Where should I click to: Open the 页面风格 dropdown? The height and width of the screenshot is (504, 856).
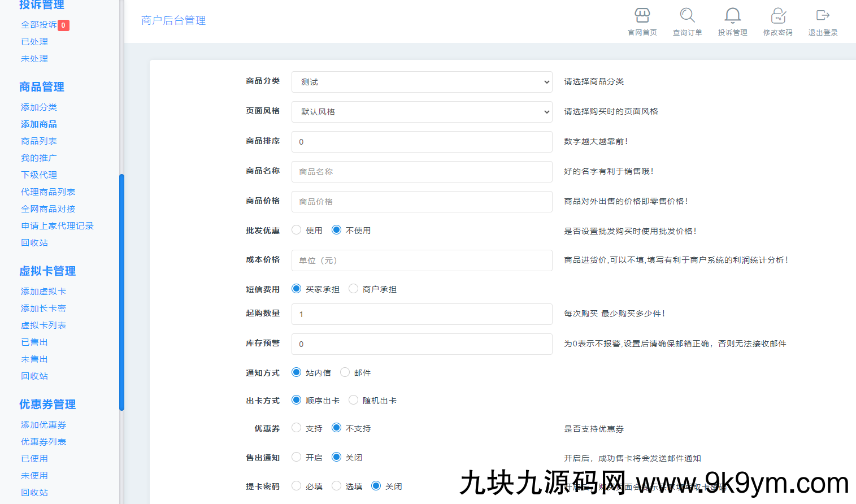[x=422, y=112]
